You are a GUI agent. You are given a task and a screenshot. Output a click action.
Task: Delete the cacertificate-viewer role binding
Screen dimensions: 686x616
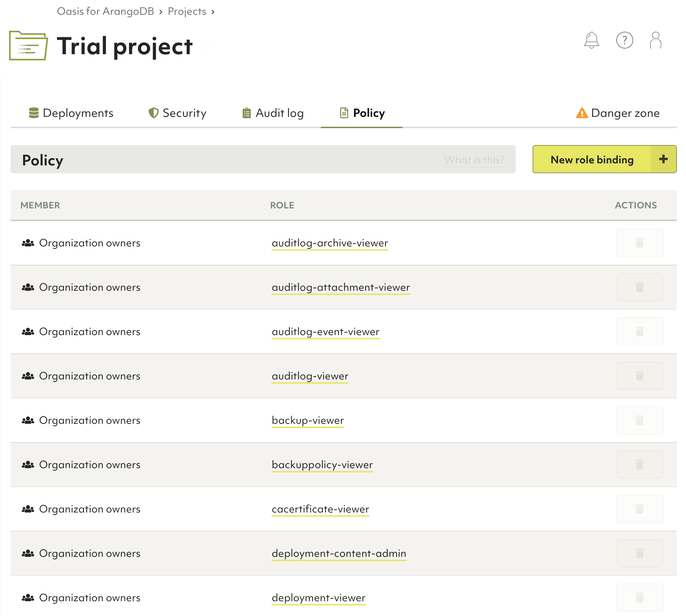(x=639, y=509)
